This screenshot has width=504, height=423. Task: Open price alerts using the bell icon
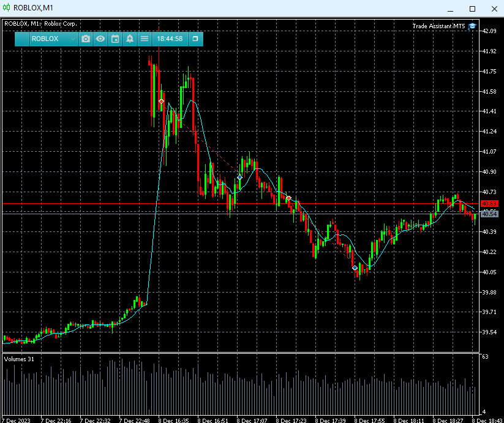pyautogui.click(x=130, y=39)
